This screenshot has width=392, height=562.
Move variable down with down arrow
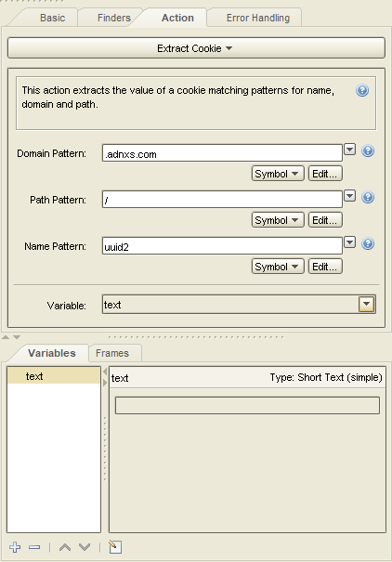(x=85, y=547)
